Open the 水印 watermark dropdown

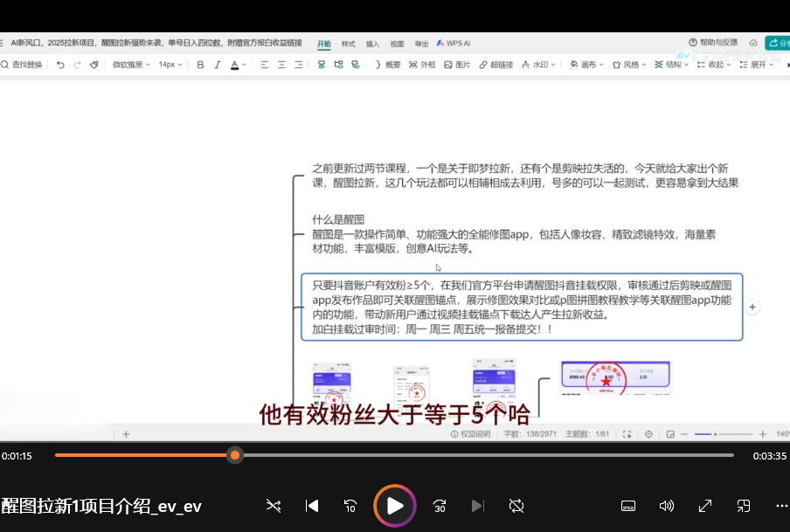(538, 65)
